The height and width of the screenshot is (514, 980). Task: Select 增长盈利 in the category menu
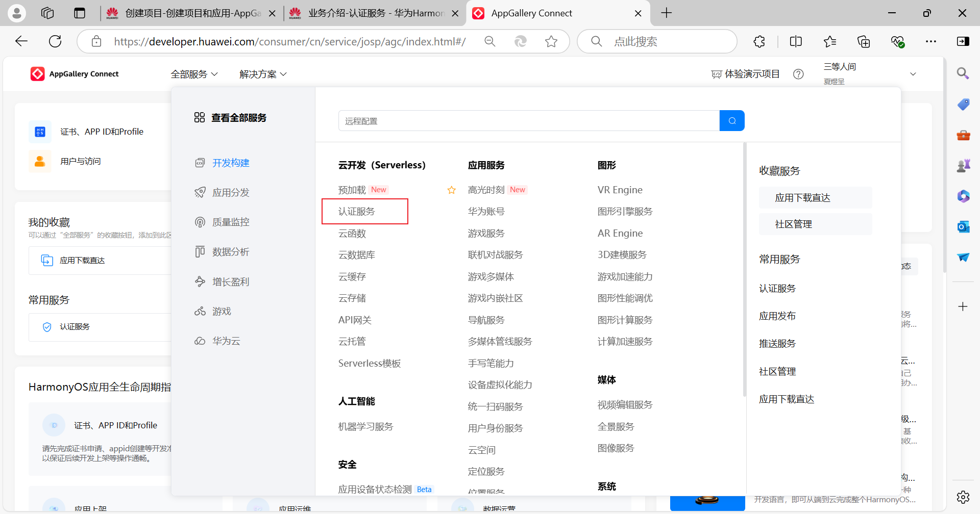tap(231, 282)
